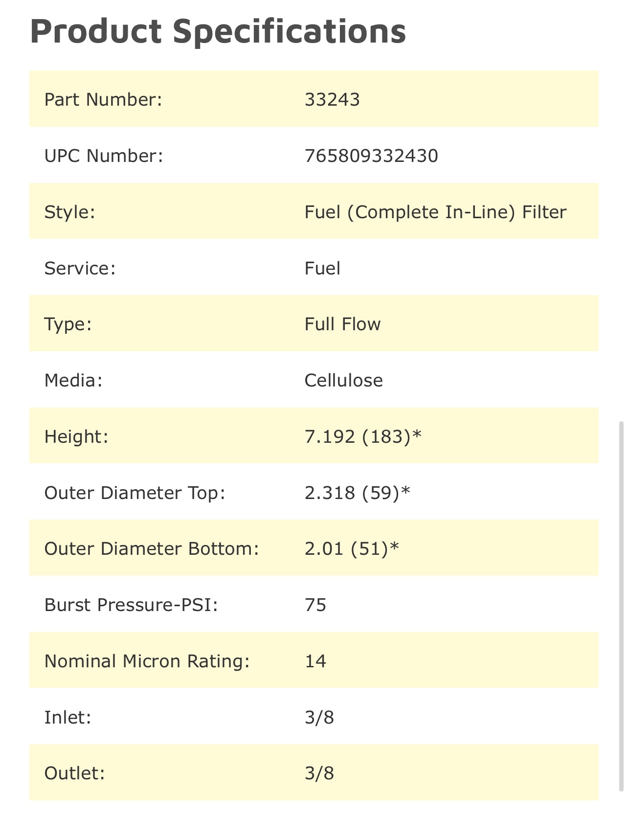The width and height of the screenshot is (628, 840).
Task: Click outer diameter top value 2.318 (59)*
Action: point(357,493)
